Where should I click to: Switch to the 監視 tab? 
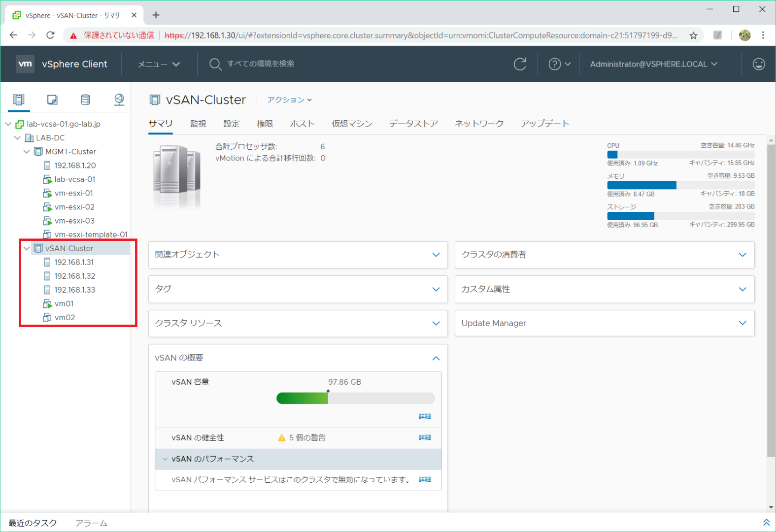(198, 124)
